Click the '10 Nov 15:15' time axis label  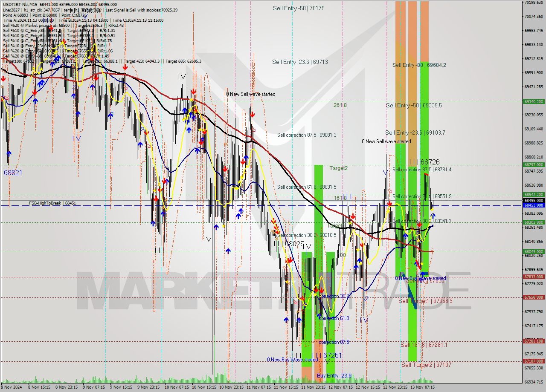[205, 387]
